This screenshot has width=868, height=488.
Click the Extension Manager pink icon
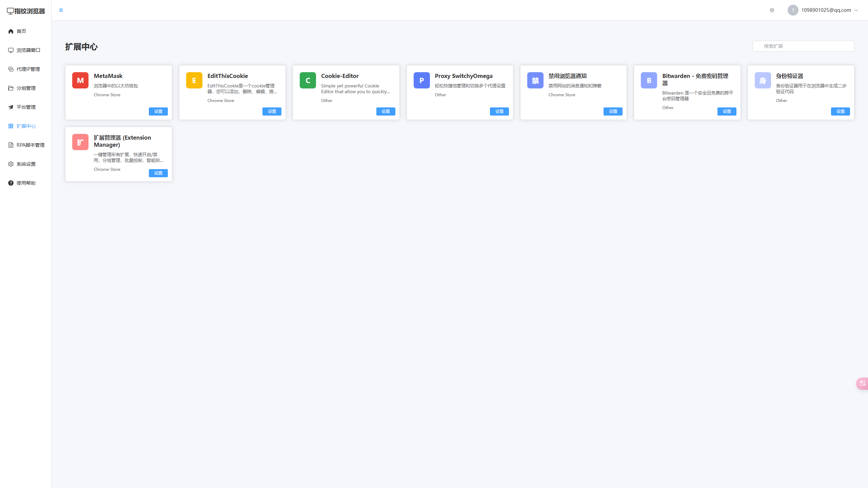[x=80, y=142]
